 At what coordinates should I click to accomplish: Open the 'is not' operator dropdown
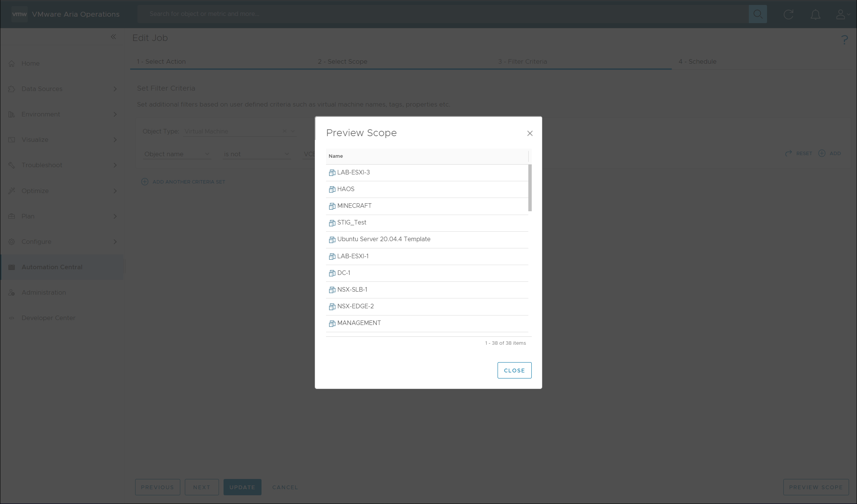tap(257, 154)
